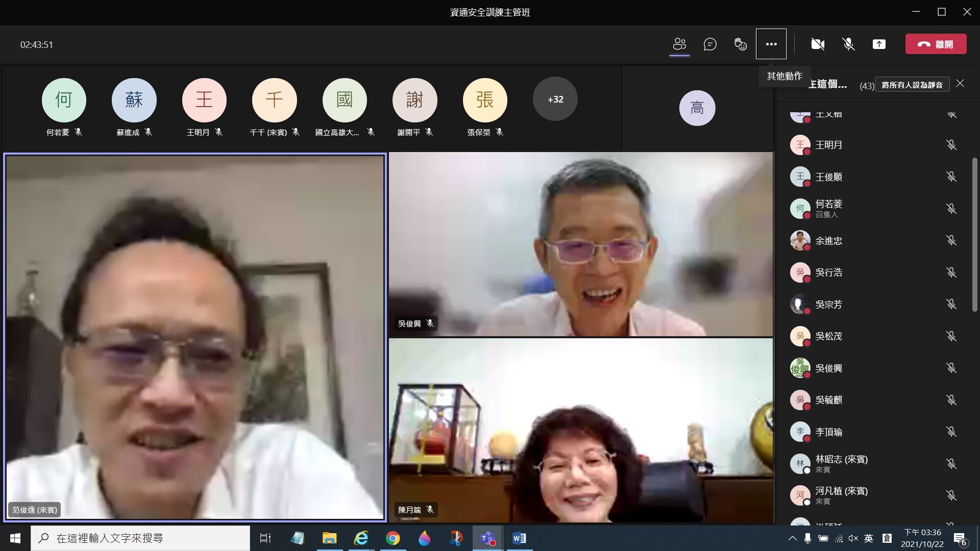
Task: Close the participants side panel
Action: (x=960, y=84)
